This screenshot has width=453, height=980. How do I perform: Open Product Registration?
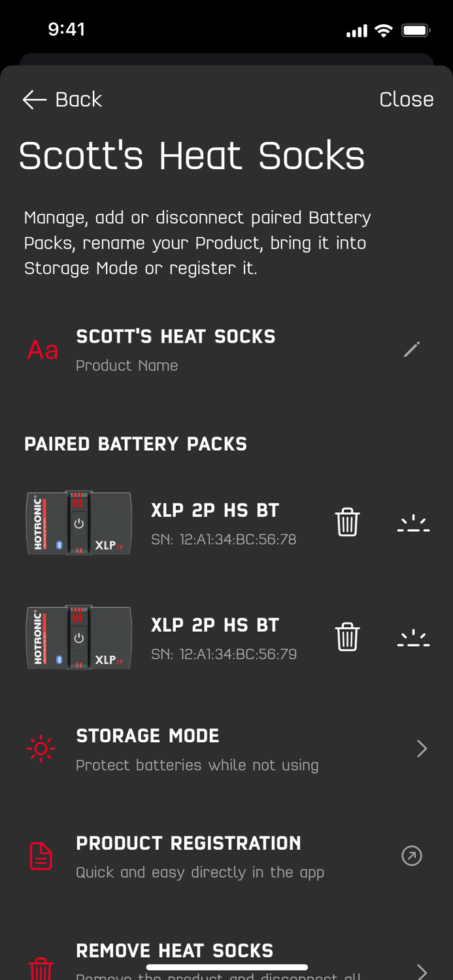(189, 843)
